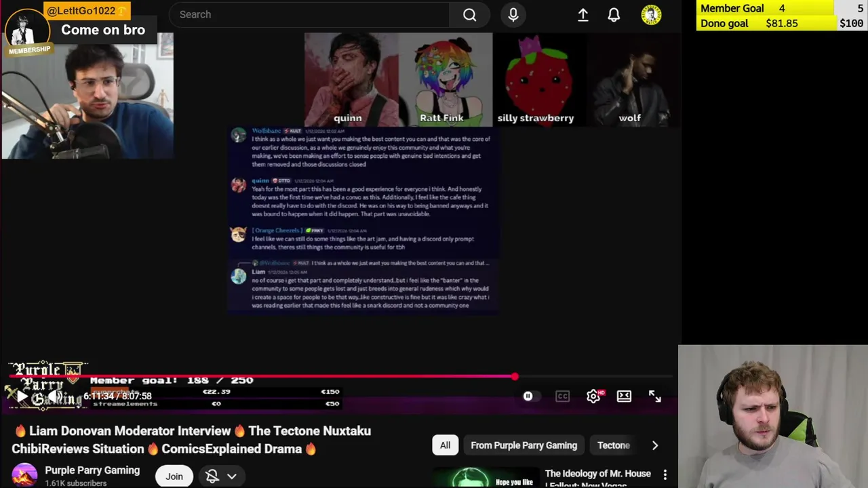
Task: Switch to theater mode
Action: point(624,396)
